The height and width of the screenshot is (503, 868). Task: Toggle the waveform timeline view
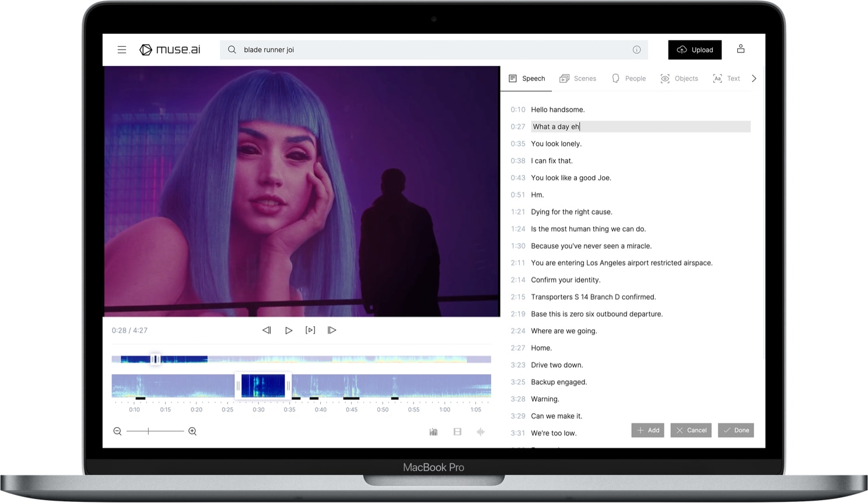481,432
